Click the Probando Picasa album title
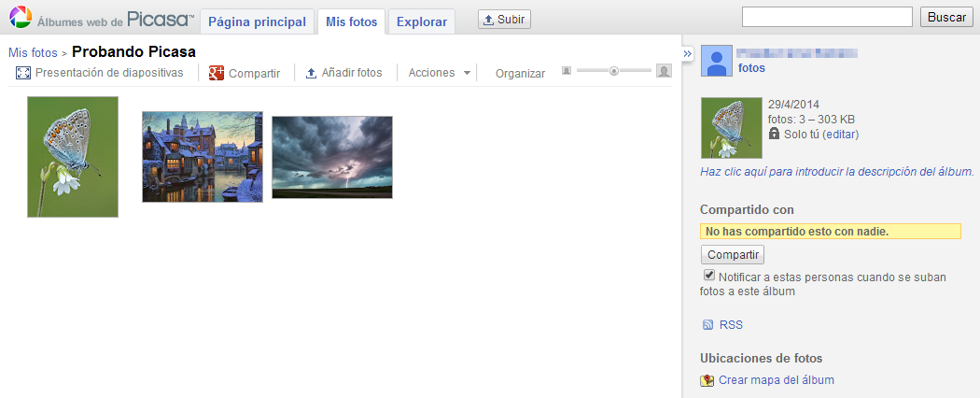The width and height of the screenshot is (980, 398). (133, 52)
